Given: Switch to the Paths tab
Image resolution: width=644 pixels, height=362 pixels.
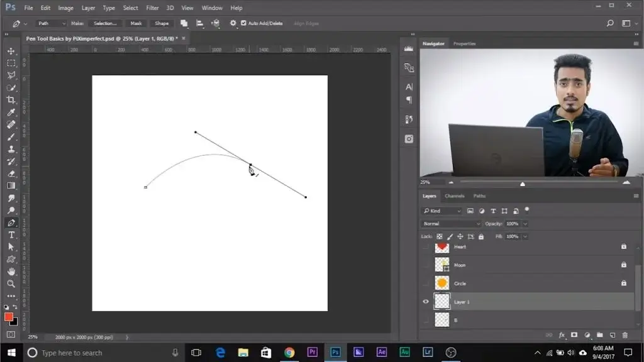Looking at the screenshot, I should tap(479, 196).
